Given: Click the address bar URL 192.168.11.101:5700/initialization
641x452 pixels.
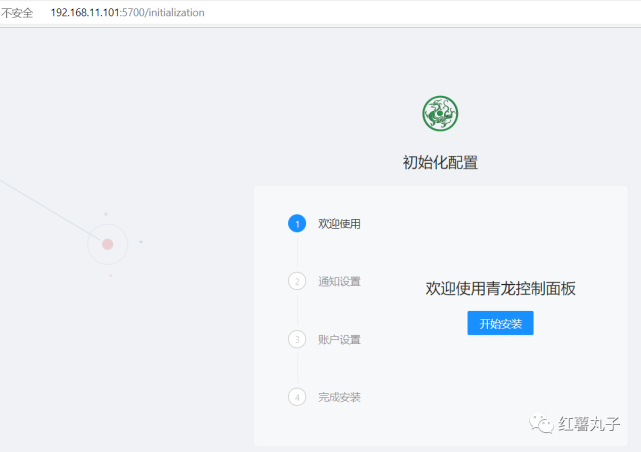Looking at the screenshot, I should 128,13.
